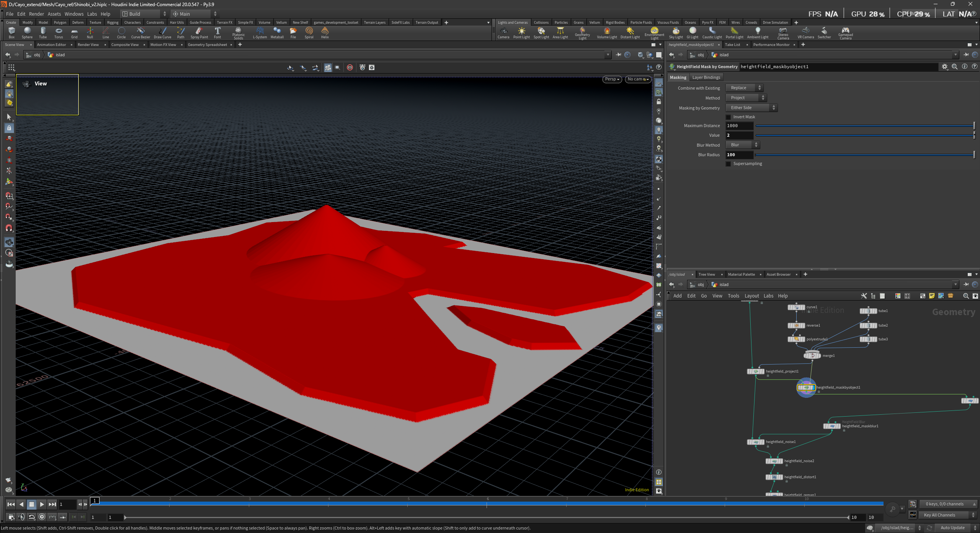Open the Windows menu
980x533 pixels.
tap(74, 14)
